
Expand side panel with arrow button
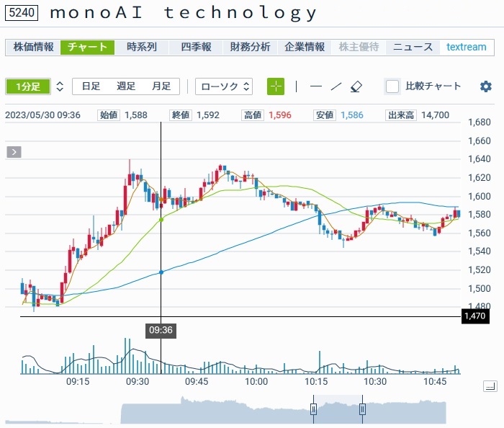pos(14,152)
